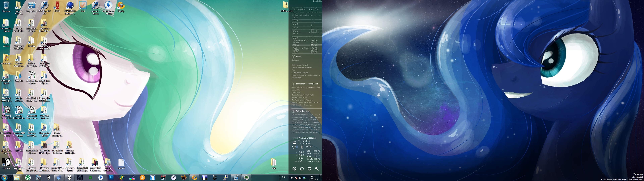Viewport: 644px width, 181px height.
Task: Open the euphoria desktop icon
Action: point(6,164)
